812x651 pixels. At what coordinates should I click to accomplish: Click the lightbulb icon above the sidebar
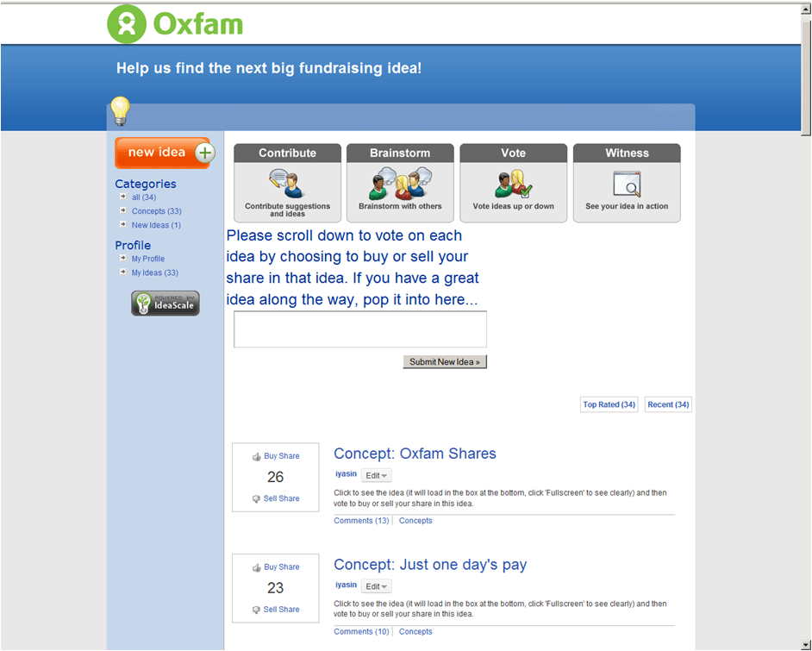pyautogui.click(x=121, y=110)
